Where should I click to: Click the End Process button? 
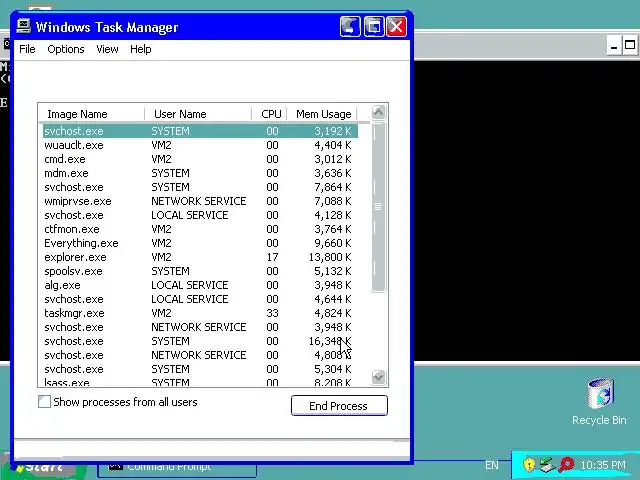(x=339, y=406)
